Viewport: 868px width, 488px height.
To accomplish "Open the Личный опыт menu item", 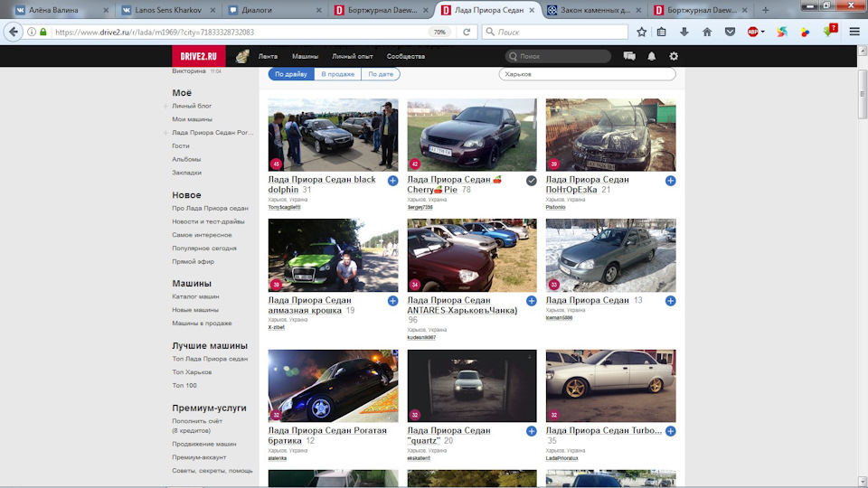I will click(353, 56).
